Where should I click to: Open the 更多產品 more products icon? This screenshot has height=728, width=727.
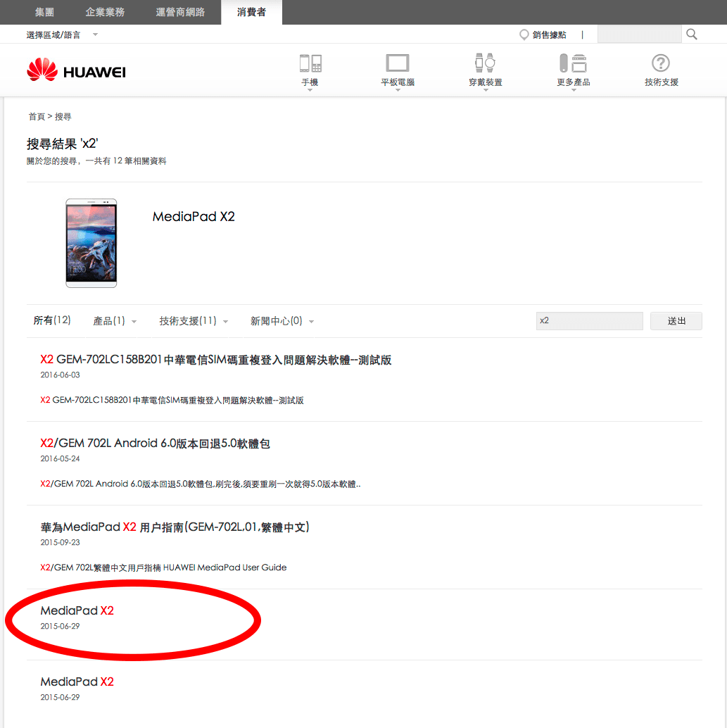573,63
